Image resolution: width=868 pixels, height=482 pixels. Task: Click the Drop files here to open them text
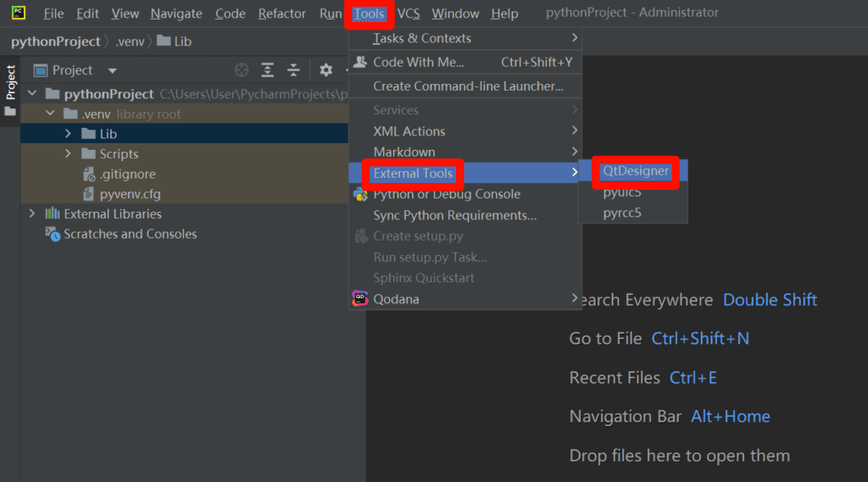coord(679,456)
